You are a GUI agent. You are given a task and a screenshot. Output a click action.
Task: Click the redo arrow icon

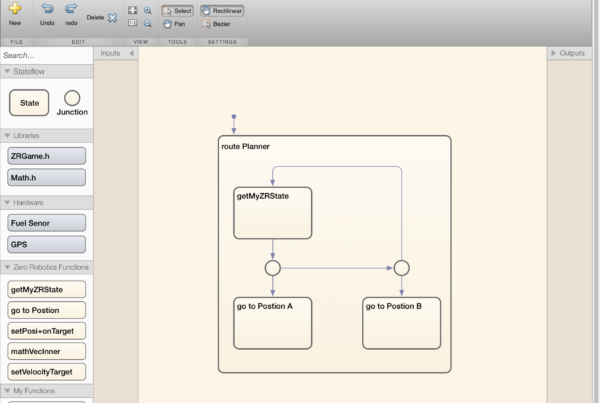(x=71, y=8)
